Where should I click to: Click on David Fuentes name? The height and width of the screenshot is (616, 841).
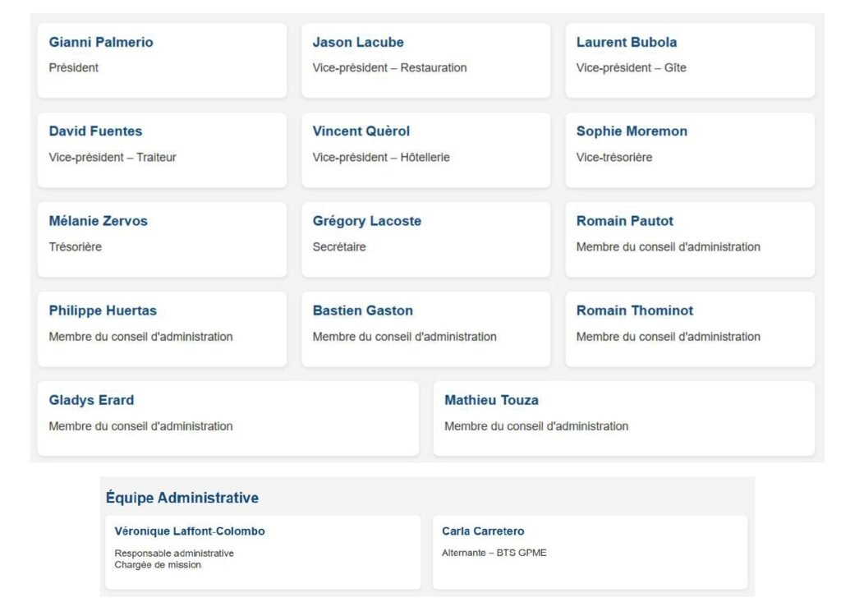(x=95, y=131)
